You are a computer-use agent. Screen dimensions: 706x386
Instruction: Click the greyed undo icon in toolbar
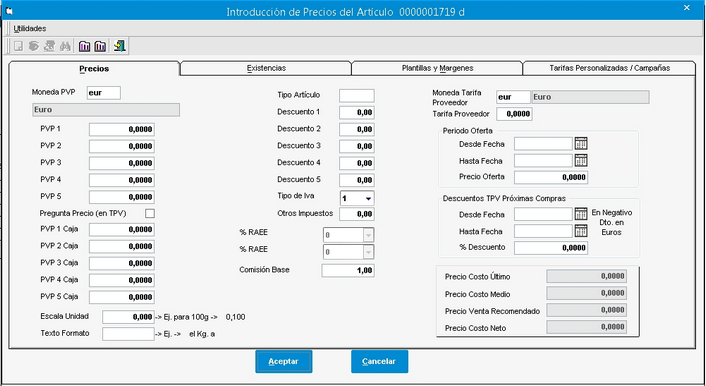point(34,46)
